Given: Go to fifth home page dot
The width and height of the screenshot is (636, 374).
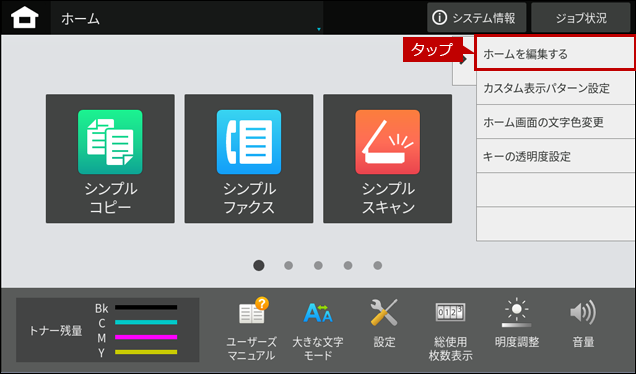Looking at the screenshot, I should click(378, 265).
